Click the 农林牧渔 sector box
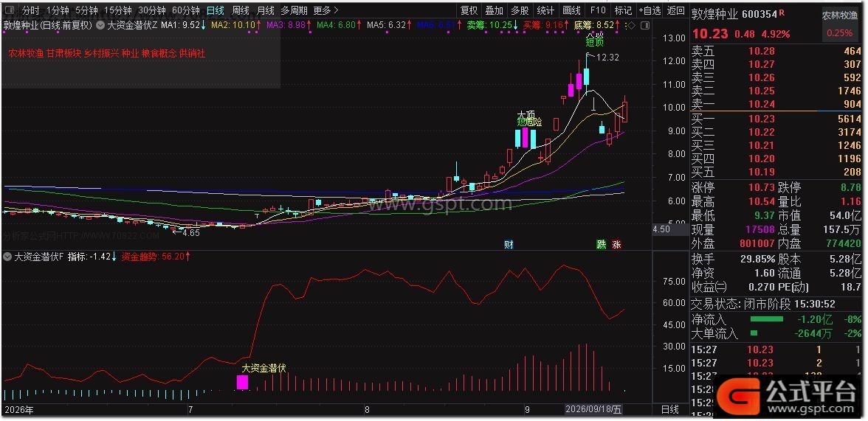The height and width of the screenshot is (421, 868). [840, 24]
